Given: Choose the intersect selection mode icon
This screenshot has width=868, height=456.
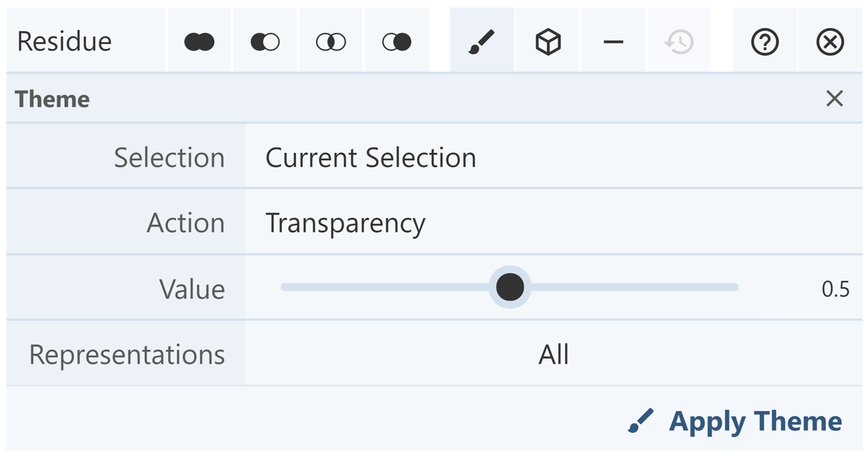Looking at the screenshot, I should click(x=331, y=42).
